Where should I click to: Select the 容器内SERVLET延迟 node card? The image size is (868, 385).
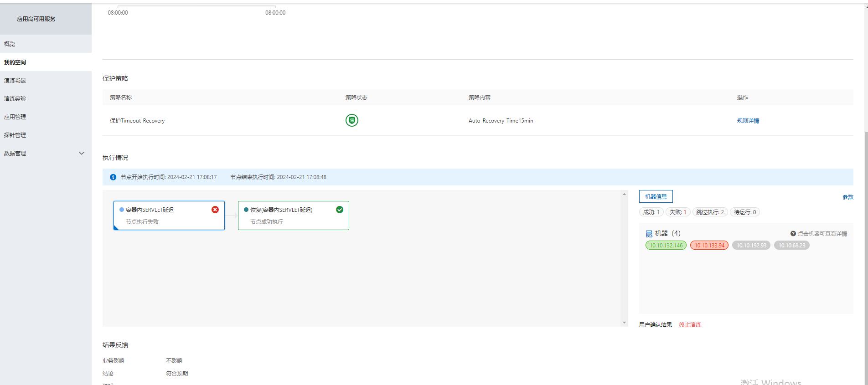tap(169, 216)
